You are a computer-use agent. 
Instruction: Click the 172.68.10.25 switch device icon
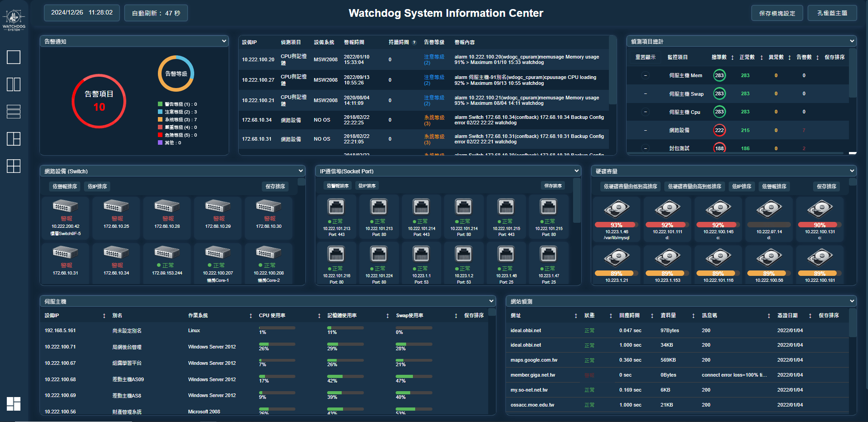tap(116, 206)
